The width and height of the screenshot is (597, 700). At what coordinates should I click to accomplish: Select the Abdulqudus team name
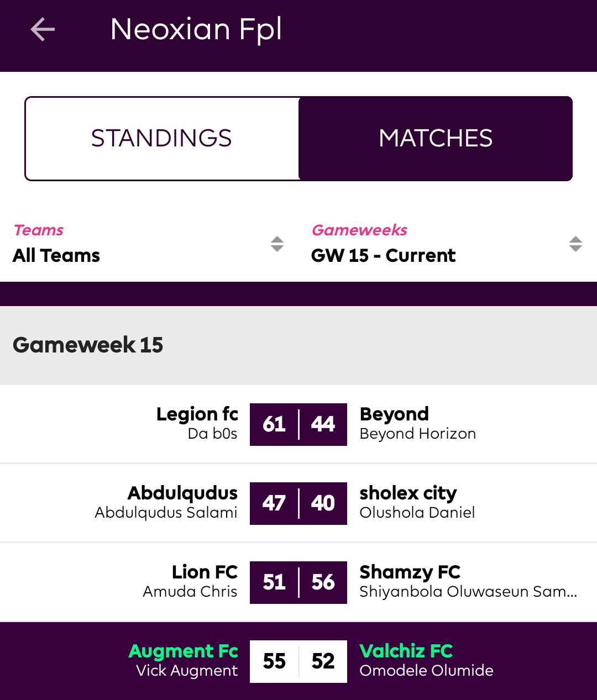(x=183, y=493)
